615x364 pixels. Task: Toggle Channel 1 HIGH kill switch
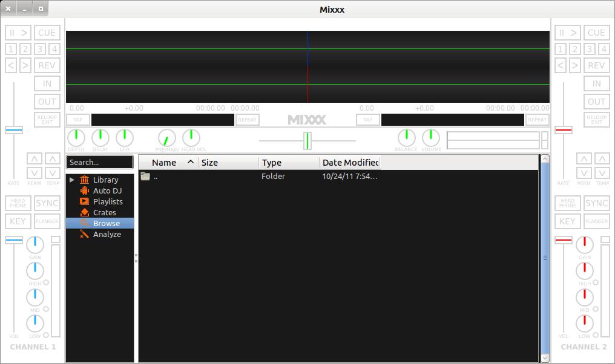tap(46, 282)
